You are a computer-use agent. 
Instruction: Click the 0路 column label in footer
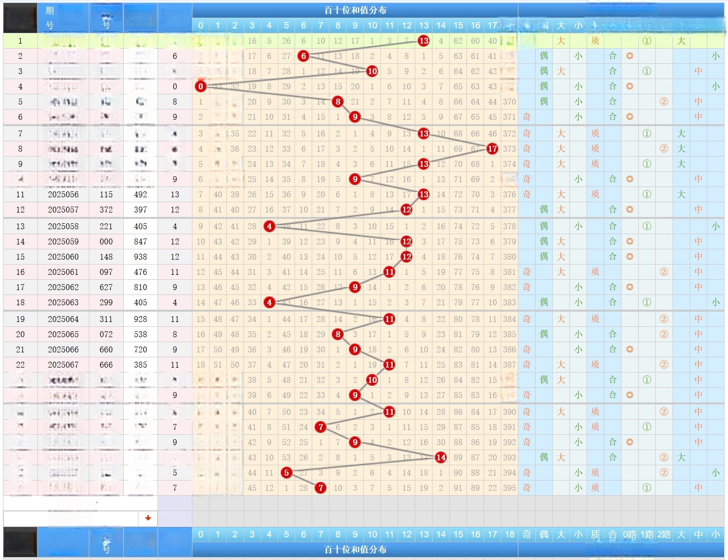(630, 534)
